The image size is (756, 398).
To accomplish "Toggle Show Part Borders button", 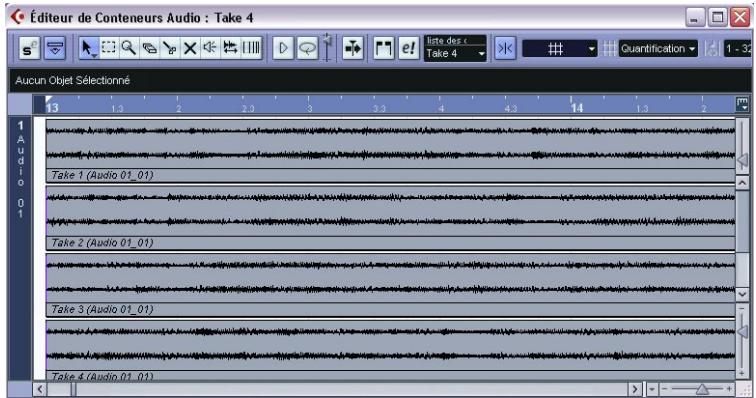I will tap(384, 48).
